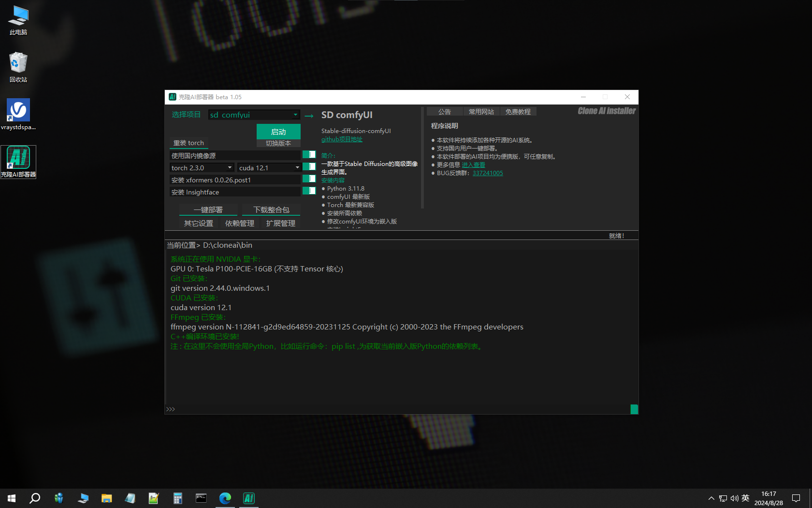Open command prompt taskbar icon
This screenshot has height=508, width=812.
pyautogui.click(x=201, y=498)
